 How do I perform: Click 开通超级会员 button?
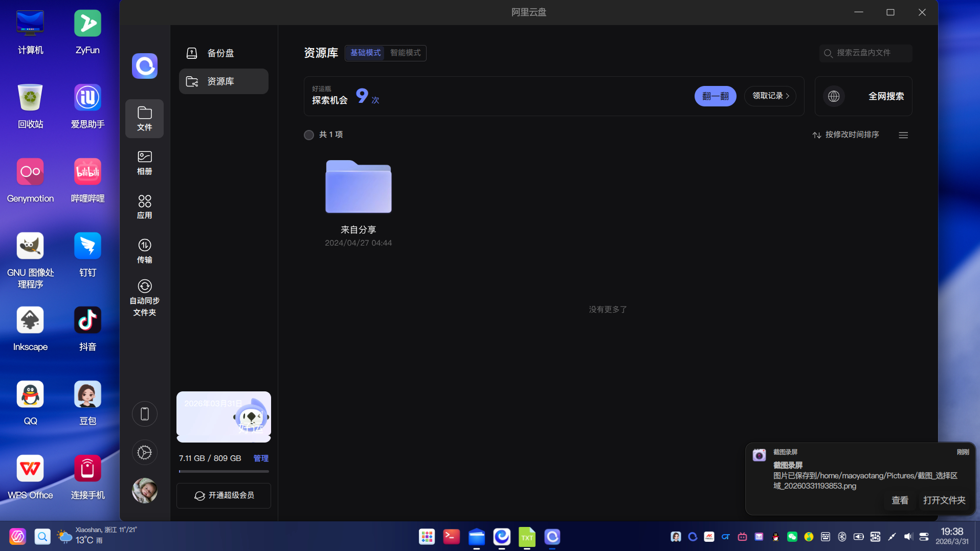pyautogui.click(x=224, y=495)
